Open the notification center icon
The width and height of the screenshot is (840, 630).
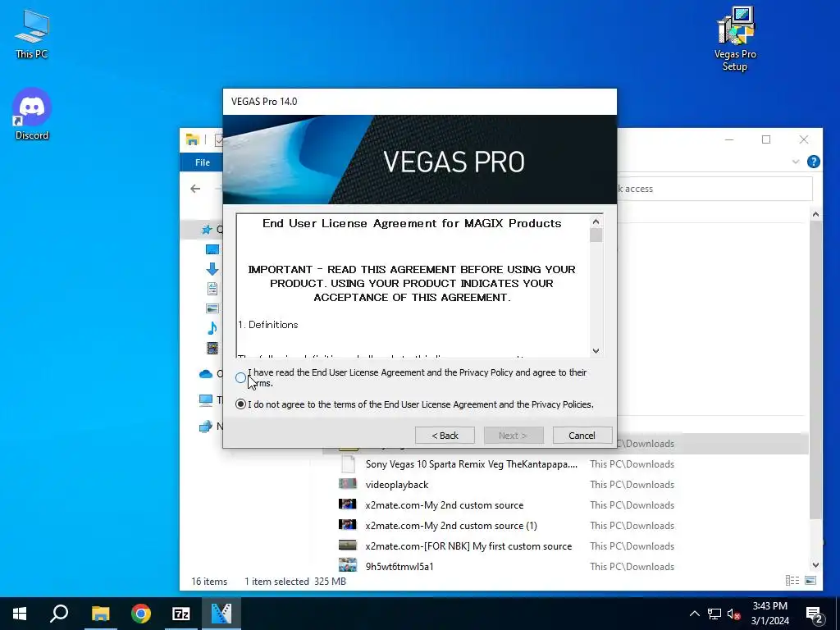click(815, 614)
